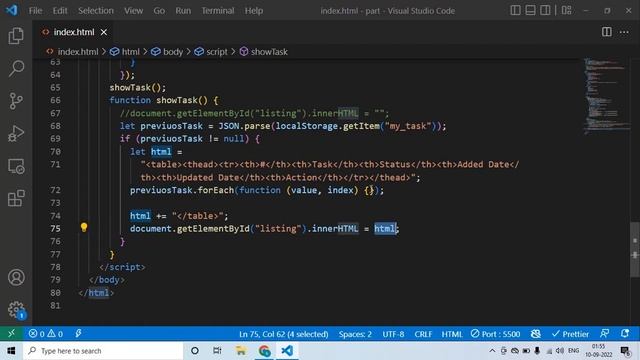Image resolution: width=640 pixels, height=360 pixels.
Task: Change indentation via Spaces: 2
Action: (355, 334)
